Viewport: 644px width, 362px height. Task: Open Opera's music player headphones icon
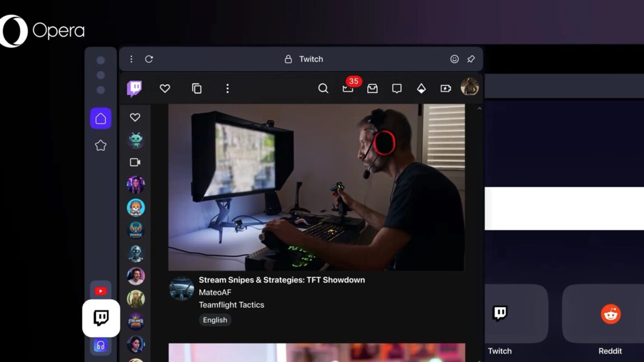100,345
